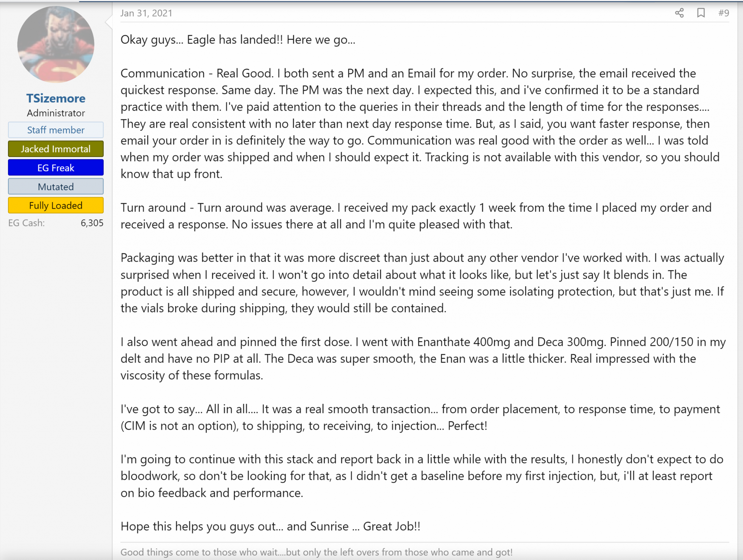Visit the TSizemore username profile link
743x560 pixels.
click(x=56, y=98)
